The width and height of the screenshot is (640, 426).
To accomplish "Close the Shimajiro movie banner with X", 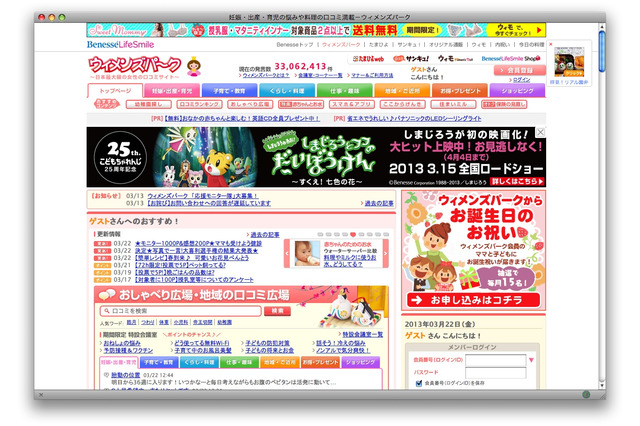I will [x=540, y=132].
